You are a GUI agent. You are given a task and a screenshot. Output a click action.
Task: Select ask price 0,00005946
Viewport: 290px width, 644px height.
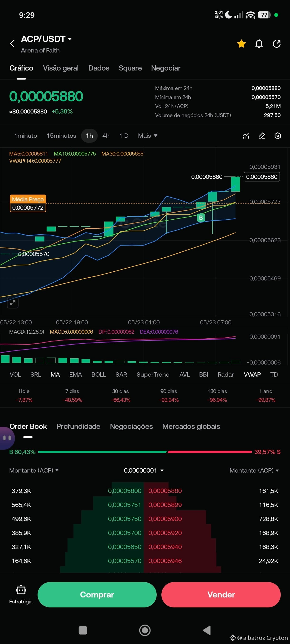(165, 561)
